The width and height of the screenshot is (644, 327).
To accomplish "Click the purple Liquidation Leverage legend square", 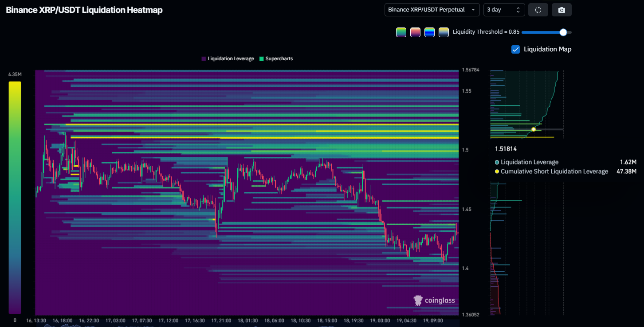I will pyautogui.click(x=204, y=58).
